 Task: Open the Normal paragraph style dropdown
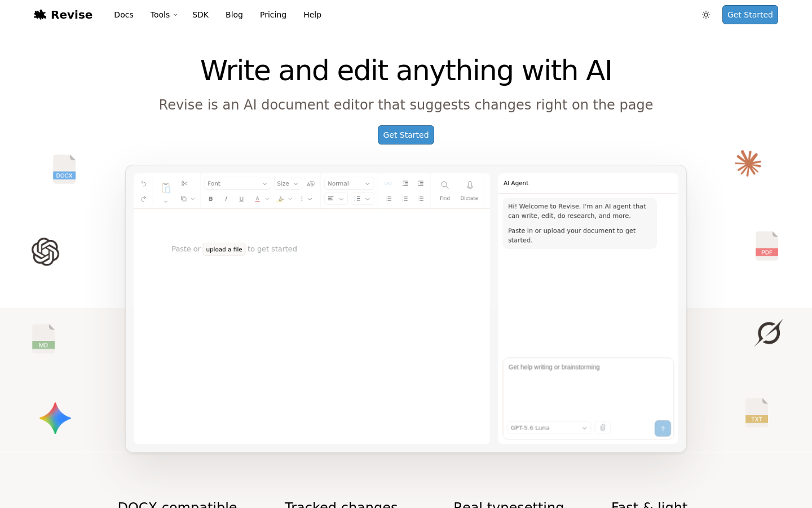[349, 183]
